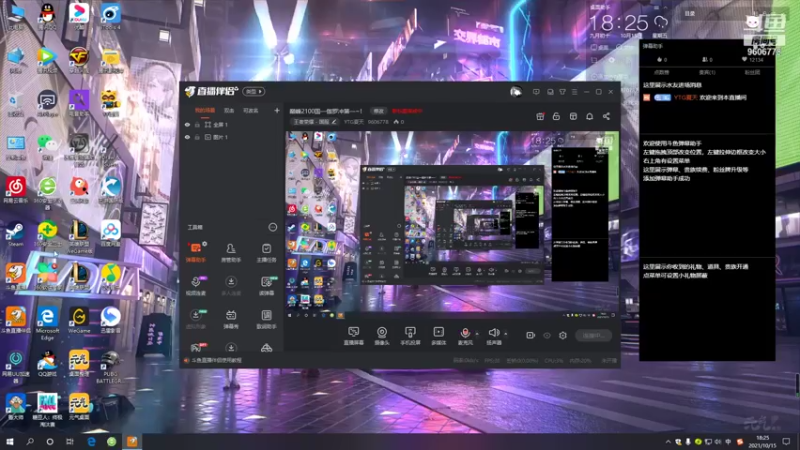Open the 主播任务 tool
The width and height of the screenshot is (800, 450).
[x=266, y=253]
